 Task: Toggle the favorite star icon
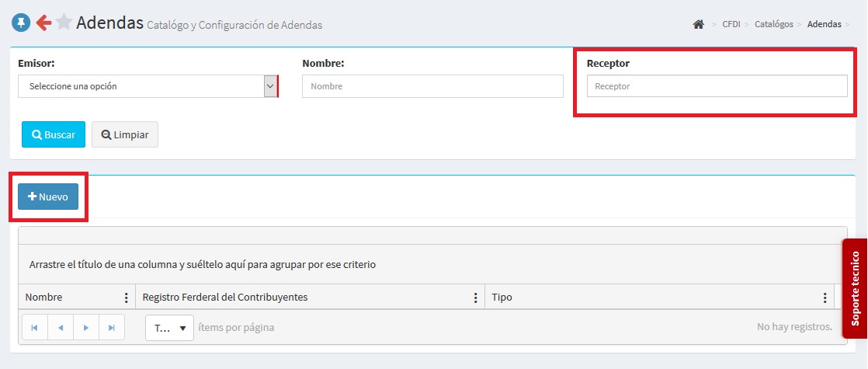64,23
